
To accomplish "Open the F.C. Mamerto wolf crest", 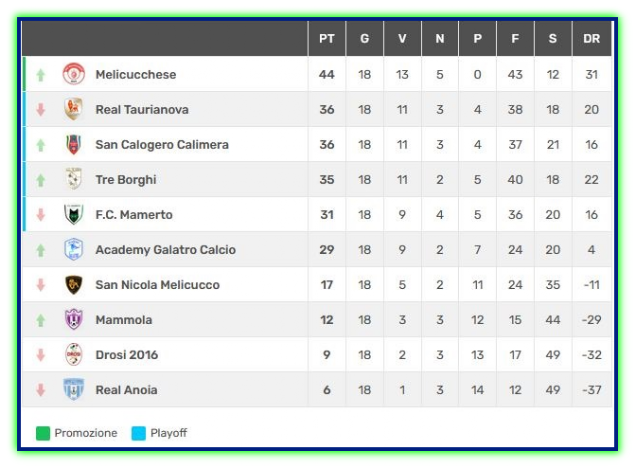I will [x=74, y=214].
